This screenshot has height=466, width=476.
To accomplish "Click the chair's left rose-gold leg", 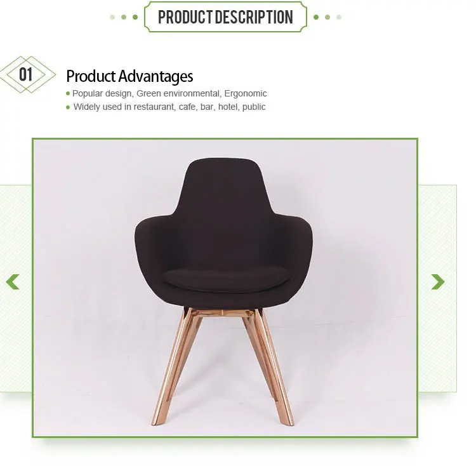I will tap(175, 367).
